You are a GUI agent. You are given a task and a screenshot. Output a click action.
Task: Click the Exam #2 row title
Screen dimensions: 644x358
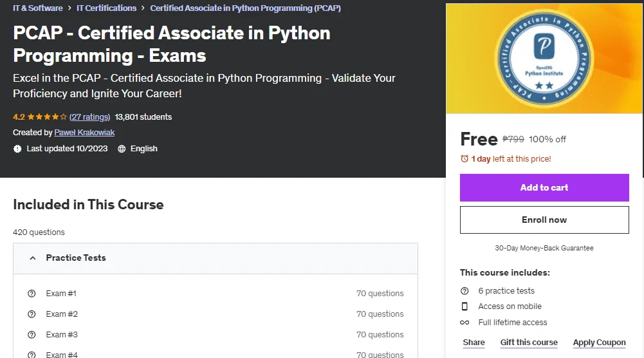[x=62, y=314]
